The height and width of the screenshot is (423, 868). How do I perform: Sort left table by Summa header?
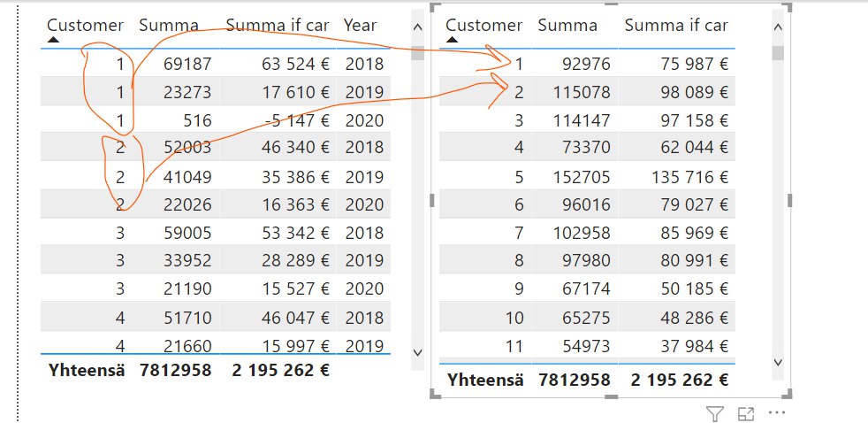pyautogui.click(x=168, y=25)
